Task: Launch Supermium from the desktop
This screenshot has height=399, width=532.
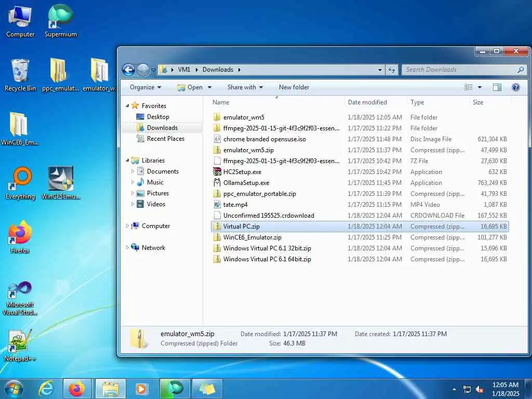Action: point(61,21)
